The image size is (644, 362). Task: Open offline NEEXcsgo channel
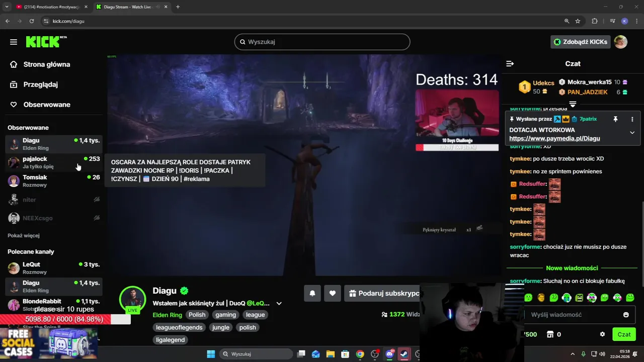tap(53, 218)
